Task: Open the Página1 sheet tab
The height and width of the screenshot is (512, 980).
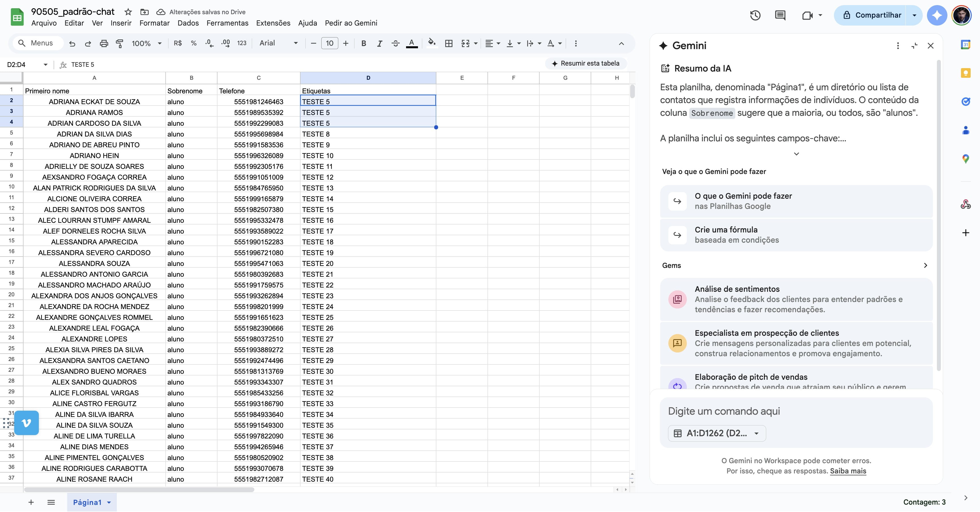Action: (92, 502)
